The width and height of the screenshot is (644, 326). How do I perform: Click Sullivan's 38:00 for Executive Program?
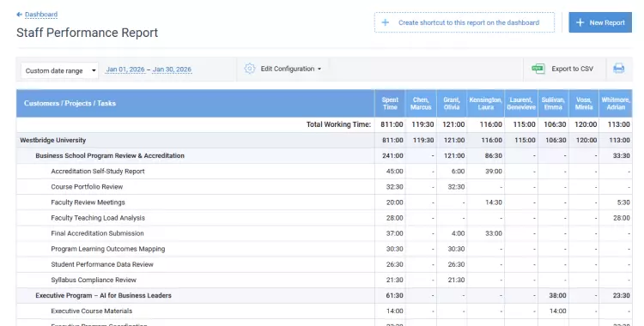pos(558,296)
